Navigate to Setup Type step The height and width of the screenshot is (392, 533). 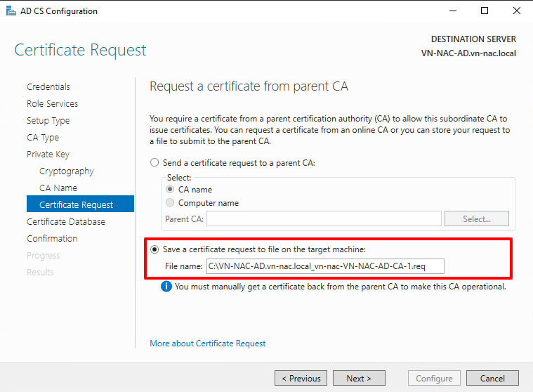point(48,121)
